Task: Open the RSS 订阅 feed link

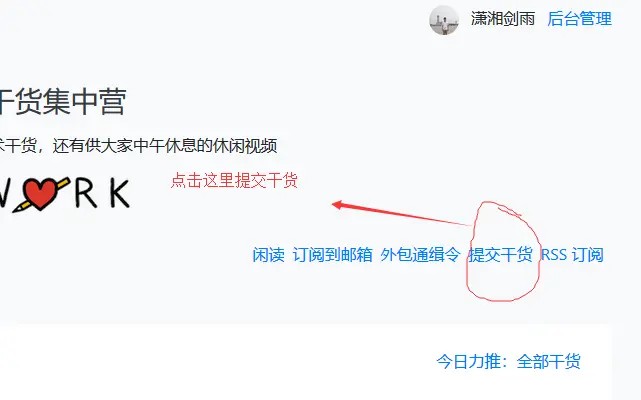Action: [x=572, y=255]
